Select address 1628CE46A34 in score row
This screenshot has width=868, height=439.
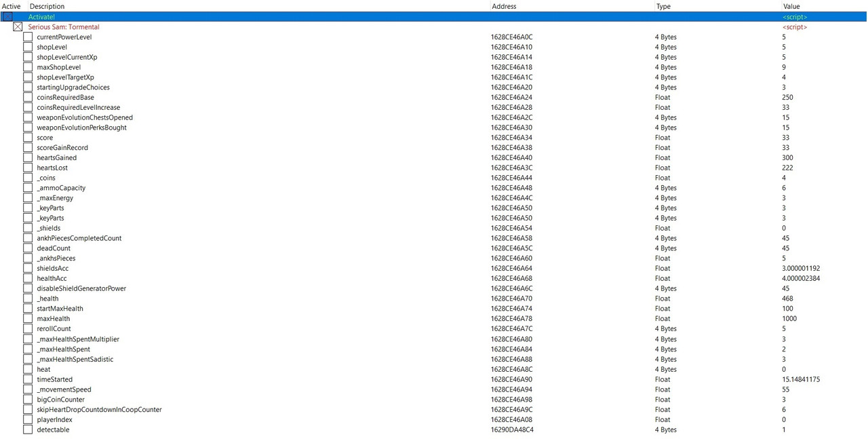[512, 137]
